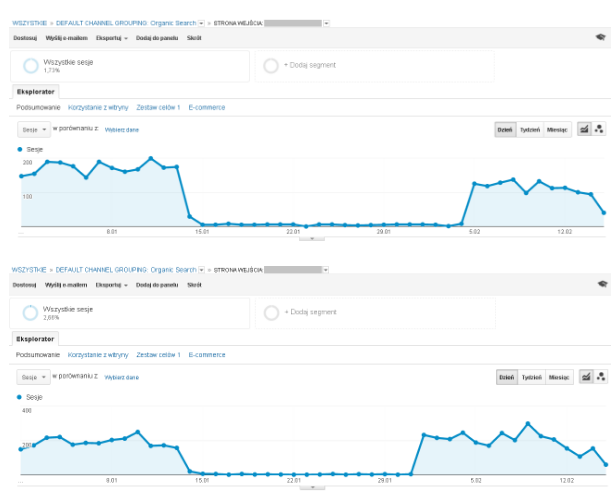Open E-commerce tab in top report
The height and width of the screenshot is (493, 616).
[207, 107]
